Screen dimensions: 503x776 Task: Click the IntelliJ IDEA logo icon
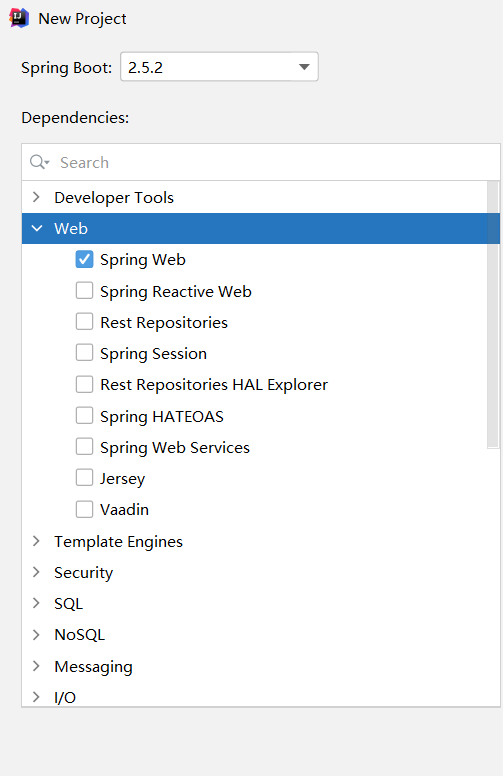[19, 18]
